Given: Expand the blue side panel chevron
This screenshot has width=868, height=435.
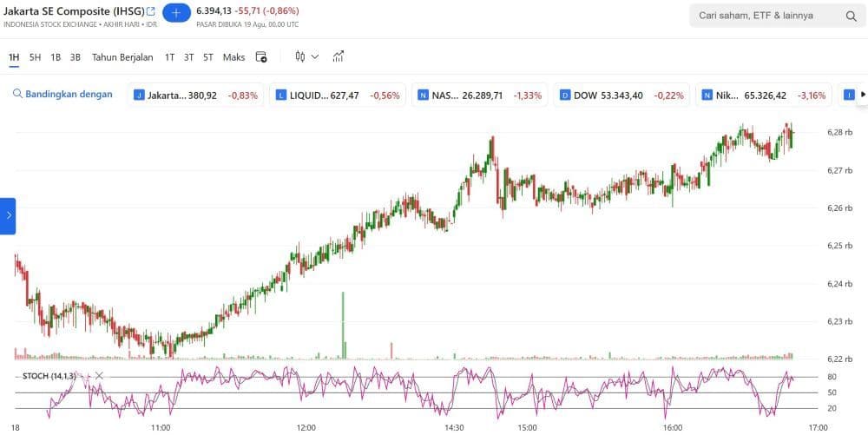Looking at the screenshot, I should [8, 216].
